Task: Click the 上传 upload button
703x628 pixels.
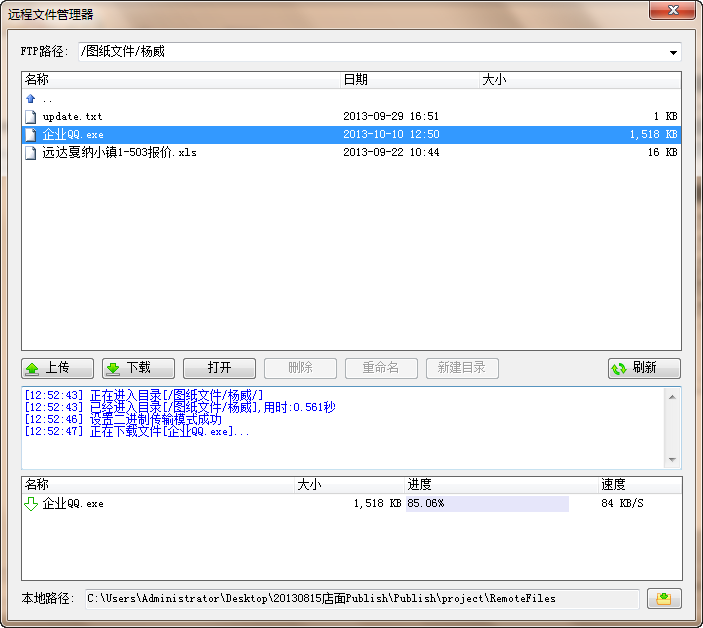Action: click(57, 368)
